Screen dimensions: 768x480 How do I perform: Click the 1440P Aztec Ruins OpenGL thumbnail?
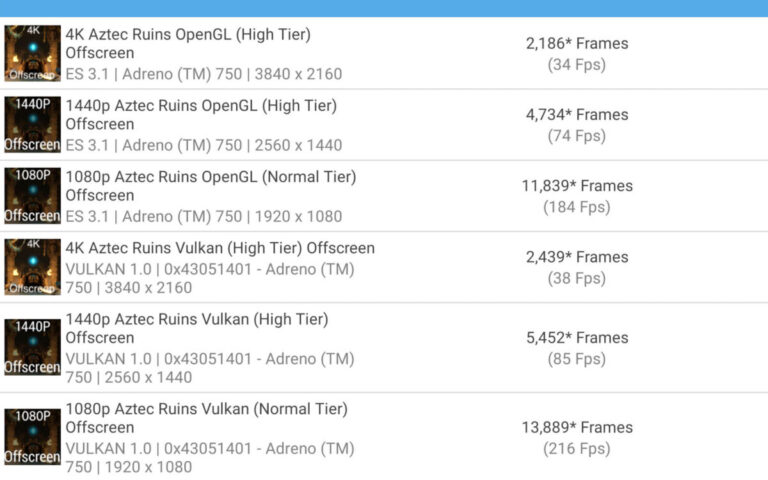tap(32, 124)
